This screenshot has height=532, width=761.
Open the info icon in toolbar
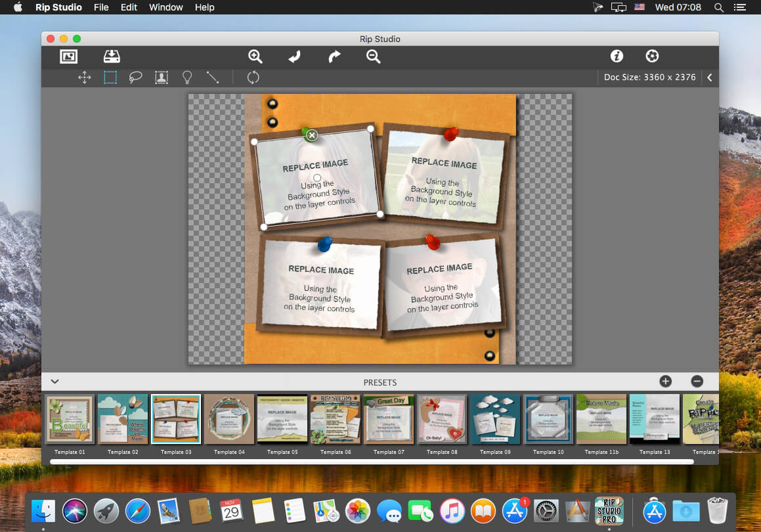click(x=617, y=56)
